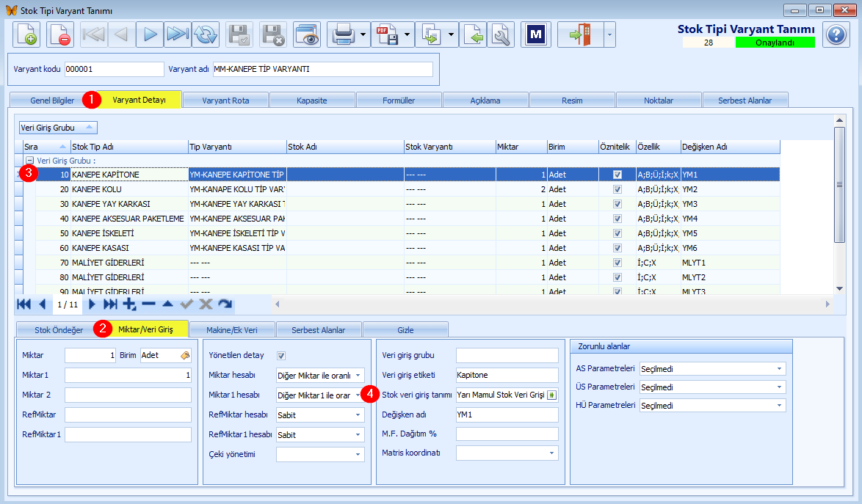The height and width of the screenshot is (504, 862).
Task: Go to first record in main toolbar
Action: 94,34
